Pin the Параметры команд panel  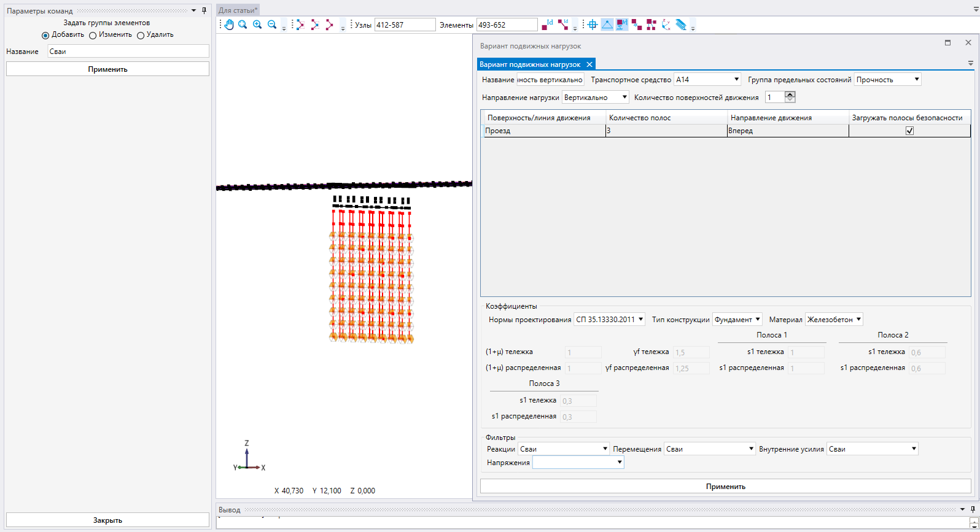(x=204, y=10)
